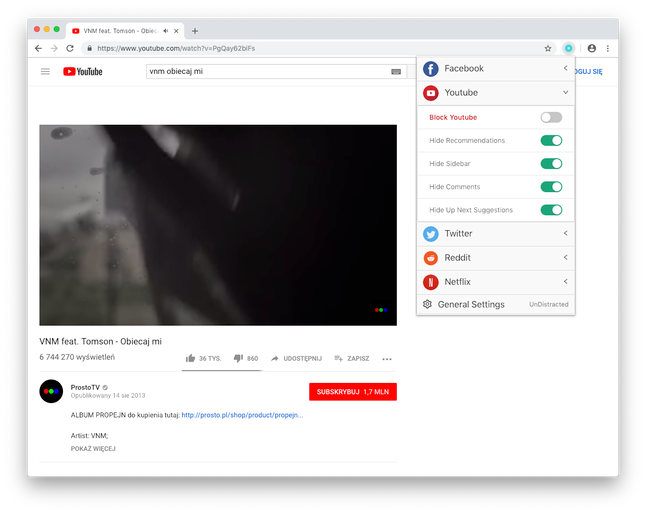Image resolution: width=646 pixels, height=513 pixels.
Task: Click the partially hidden sign-in link
Action: (x=589, y=72)
